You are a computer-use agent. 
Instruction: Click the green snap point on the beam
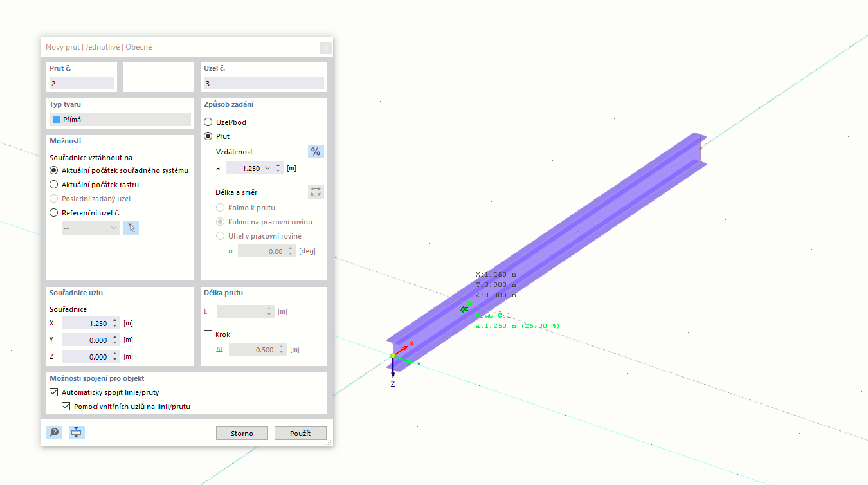(469, 304)
